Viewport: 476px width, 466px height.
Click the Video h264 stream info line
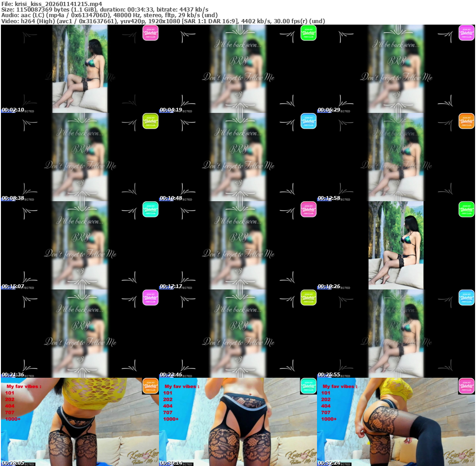point(163,21)
